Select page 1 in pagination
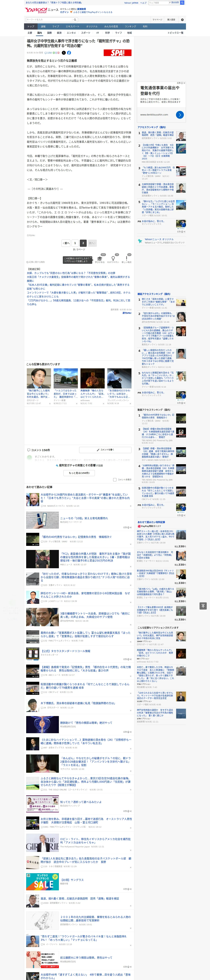This screenshot has height=980, width=210. pyautogui.click(x=75, y=243)
